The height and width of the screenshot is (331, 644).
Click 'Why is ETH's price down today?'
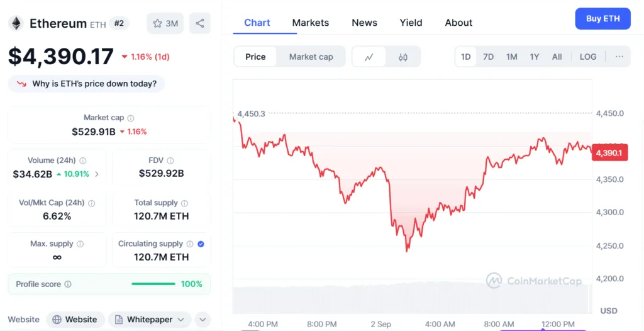[x=87, y=84]
